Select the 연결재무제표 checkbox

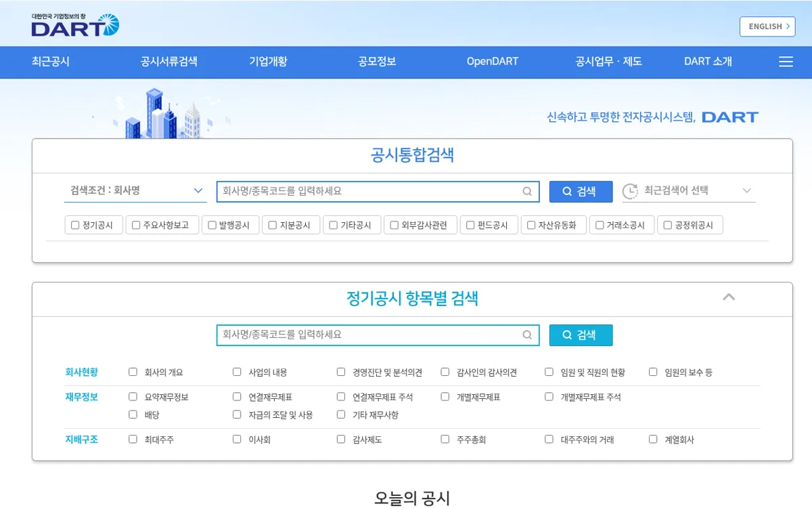pyautogui.click(x=237, y=397)
